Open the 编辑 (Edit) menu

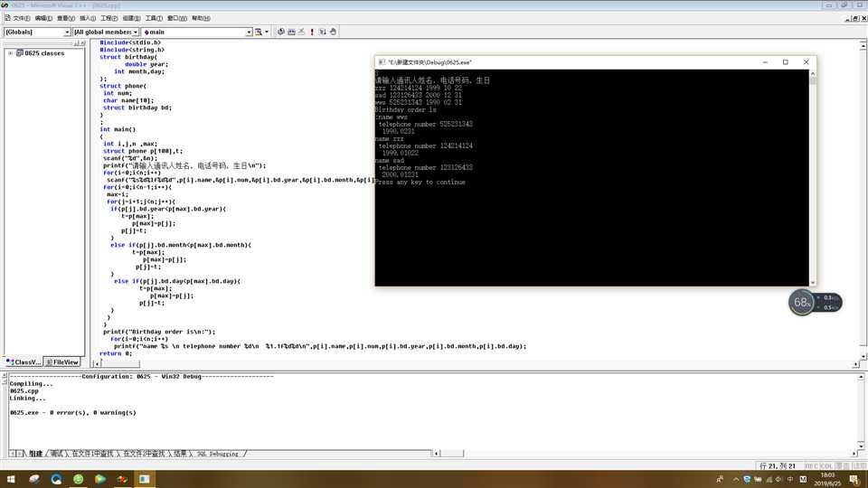43,18
